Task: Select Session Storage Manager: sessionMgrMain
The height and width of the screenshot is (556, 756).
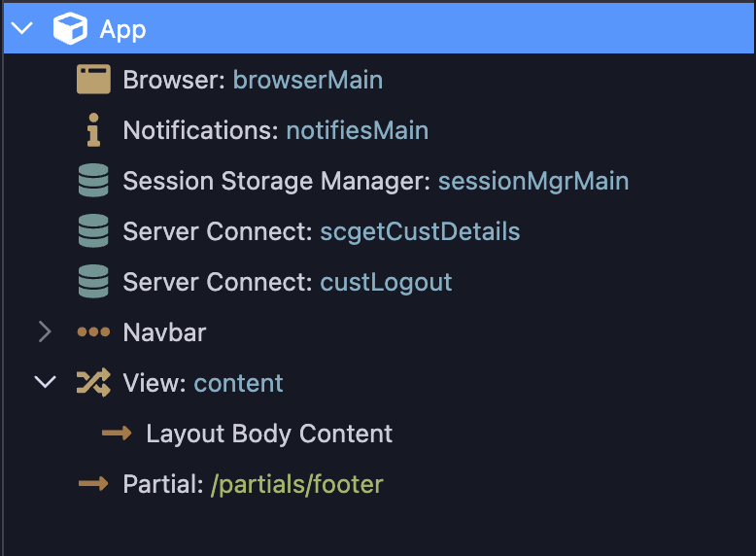Action: 375,181
